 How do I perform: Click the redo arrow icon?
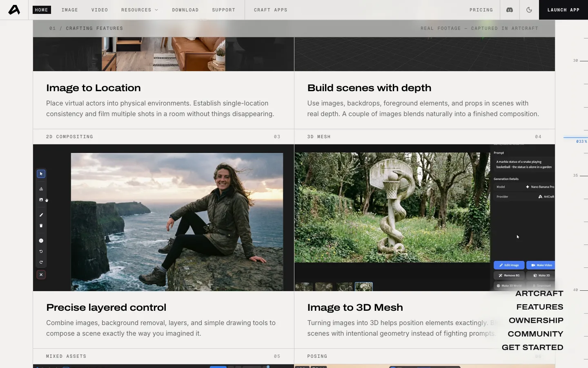(41, 263)
